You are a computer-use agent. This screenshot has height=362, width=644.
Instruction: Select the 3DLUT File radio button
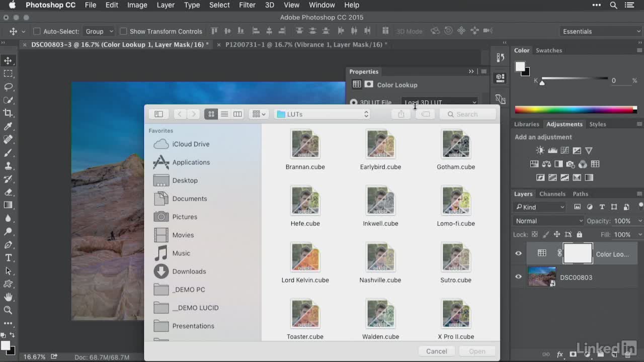(x=354, y=103)
